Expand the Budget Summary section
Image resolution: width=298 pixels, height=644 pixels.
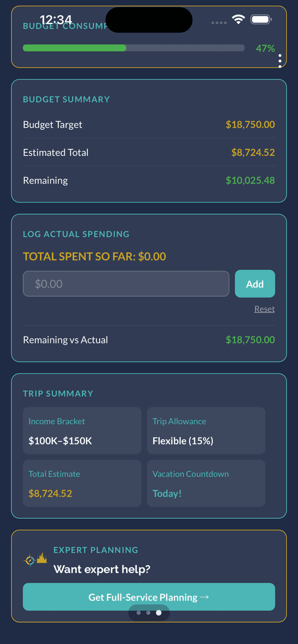point(66,99)
